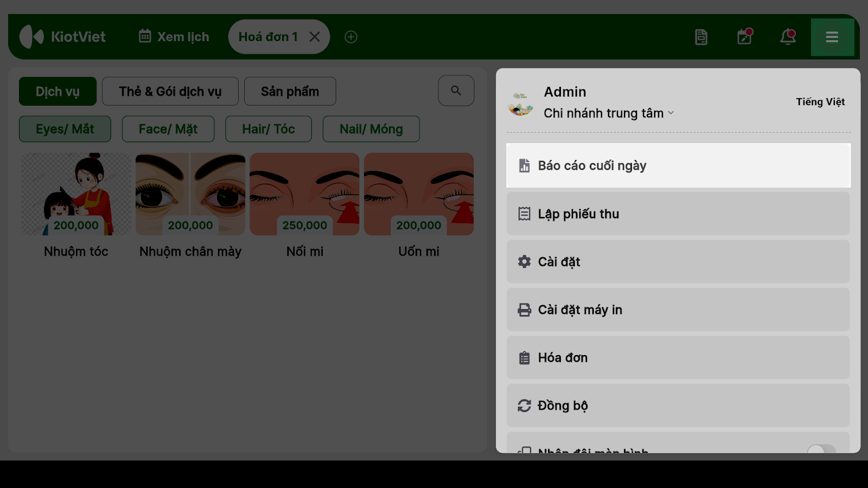The width and height of the screenshot is (868, 488).
Task: Add a new invoice tab
Action: pos(351,37)
